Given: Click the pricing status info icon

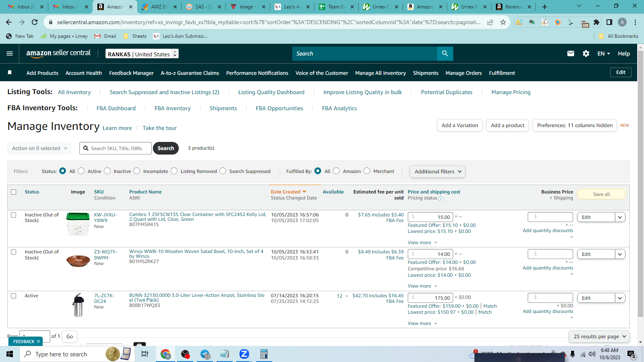Looking at the screenshot, I should pos(441,199).
